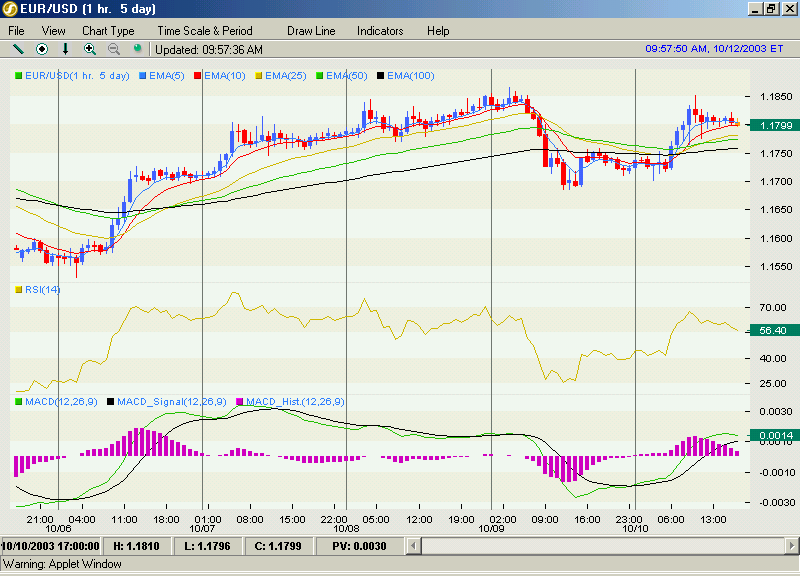Click the EUR/USD(1 hr. 5 day) legend label
Screen dimensions: 800x576
click(x=77, y=76)
